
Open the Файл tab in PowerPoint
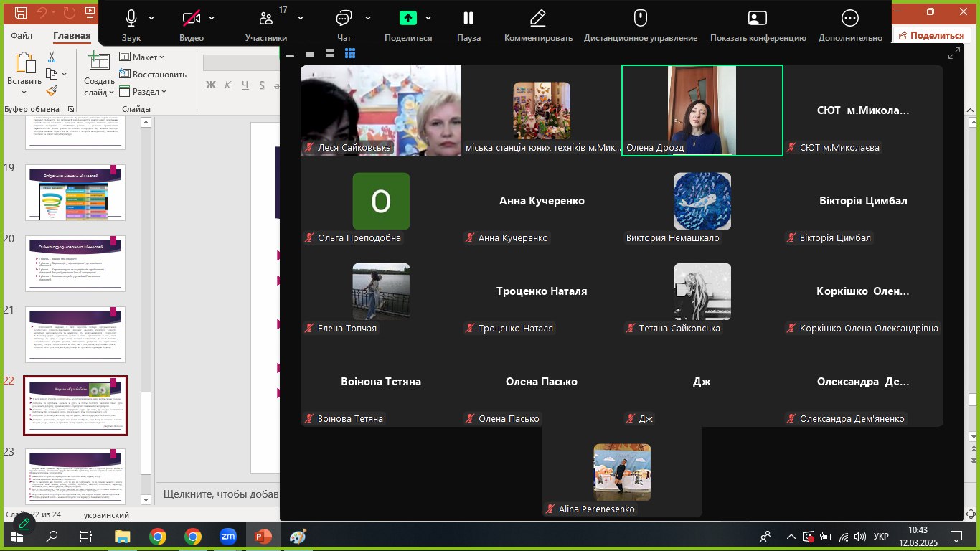click(x=22, y=35)
